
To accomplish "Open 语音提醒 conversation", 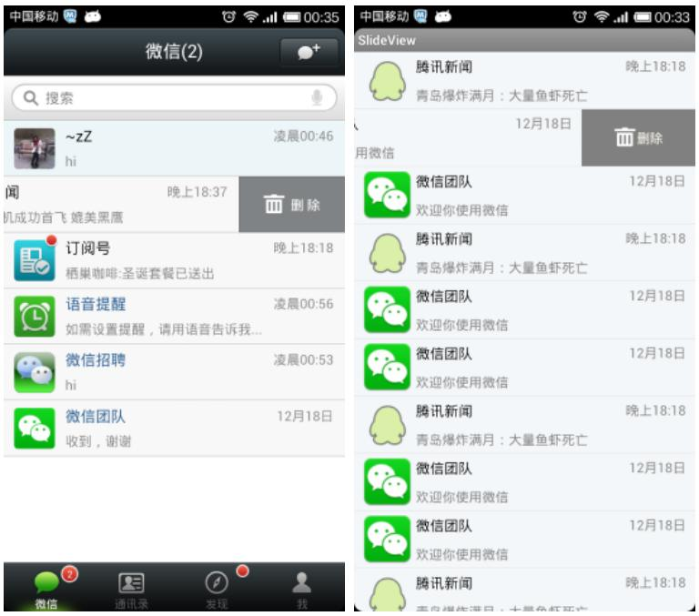I will [174, 317].
